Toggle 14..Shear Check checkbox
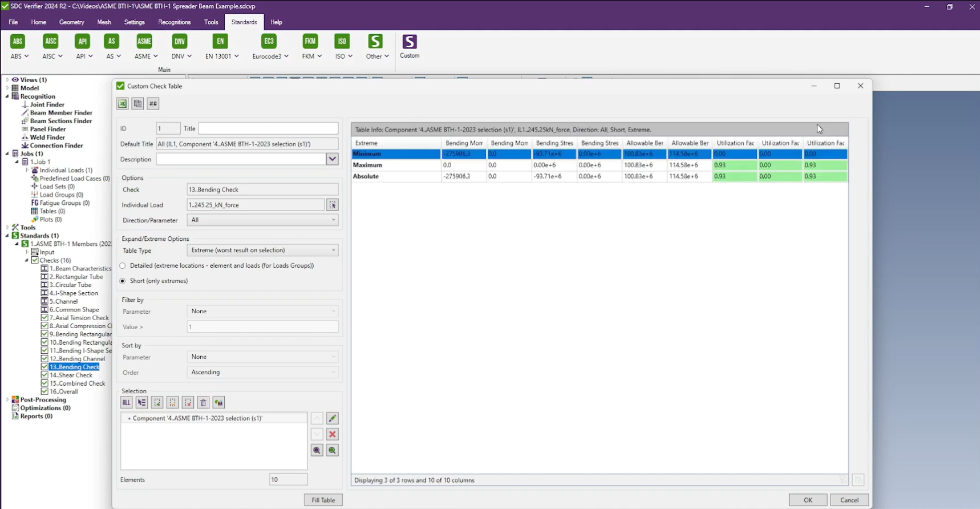The image size is (980, 509). tap(44, 375)
